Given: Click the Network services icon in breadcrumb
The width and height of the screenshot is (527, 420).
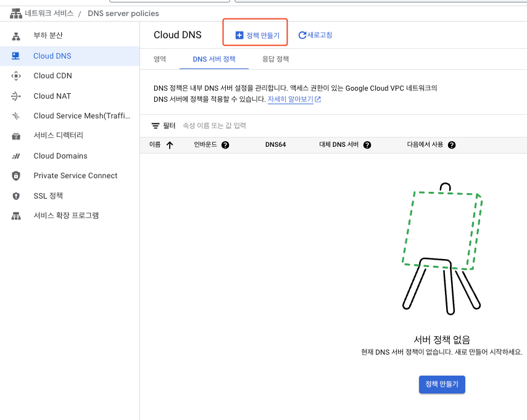Looking at the screenshot, I should click(x=16, y=14).
